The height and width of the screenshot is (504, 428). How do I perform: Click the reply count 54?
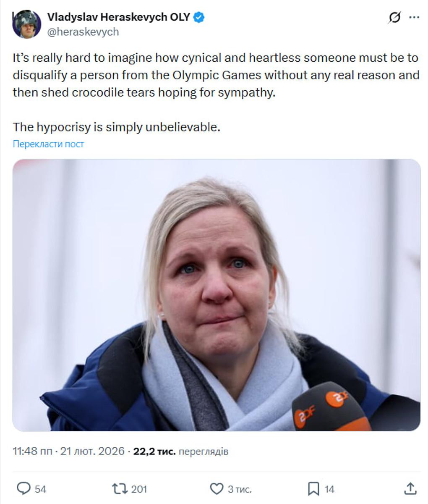(x=40, y=489)
